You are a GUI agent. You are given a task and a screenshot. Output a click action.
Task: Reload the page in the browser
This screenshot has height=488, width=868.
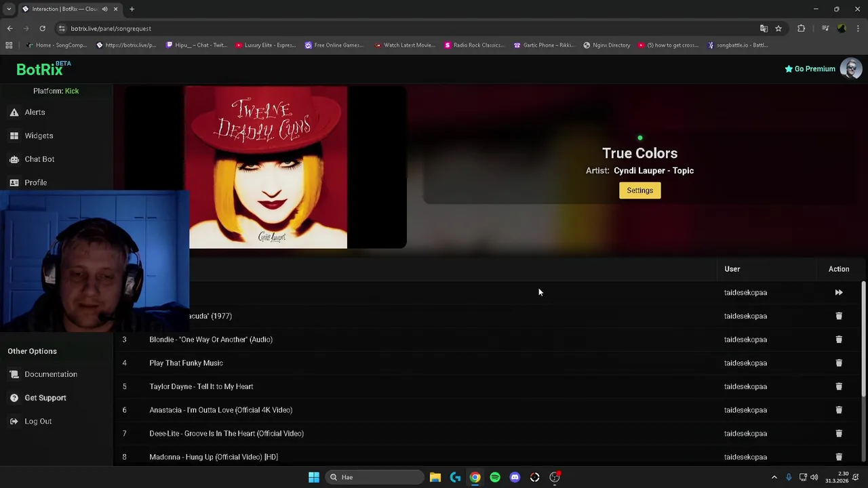tap(42, 28)
